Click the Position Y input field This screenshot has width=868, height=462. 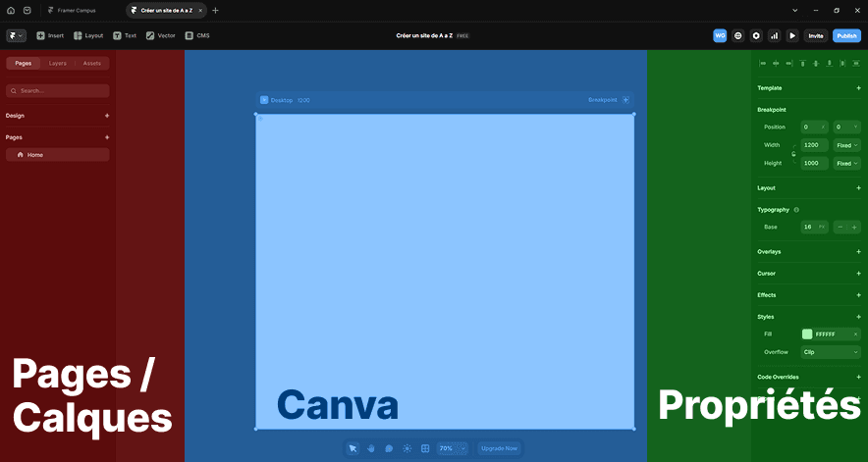(x=847, y=128)
